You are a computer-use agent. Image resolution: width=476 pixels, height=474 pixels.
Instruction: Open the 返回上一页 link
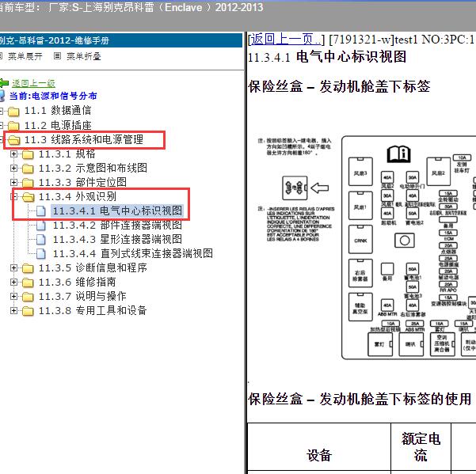285,40
